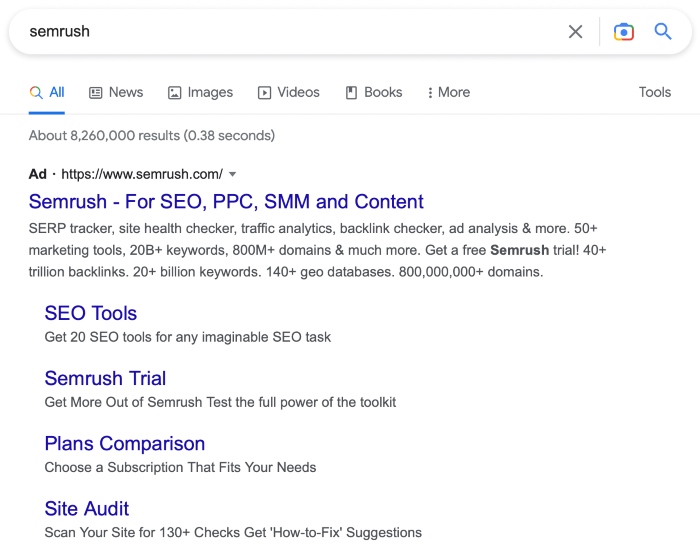The image size is (700, 552).
Task: Click the 'Scan Your Site for 130+ Checks' description
Action: tap(233, 533)
